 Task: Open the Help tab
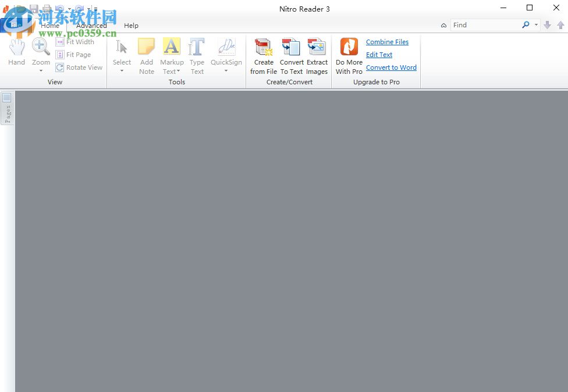pyautogui.click(x=131, y=26)
